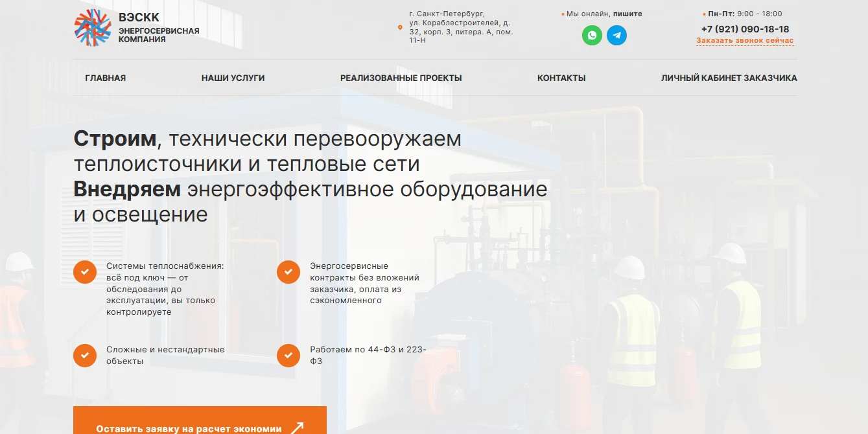The height and width of the screenshot is (434, 868).
Task: Call the phone number +7 (921) 090-18-18
Action: pyautogui.click(x=745, y=29)
